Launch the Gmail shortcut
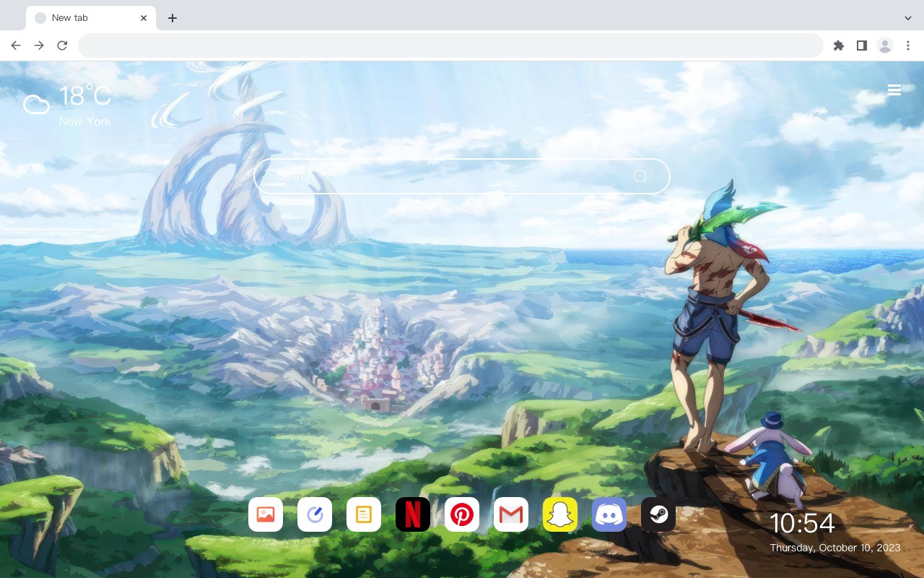This screenshot has height=578, width=924. point(511,514)
